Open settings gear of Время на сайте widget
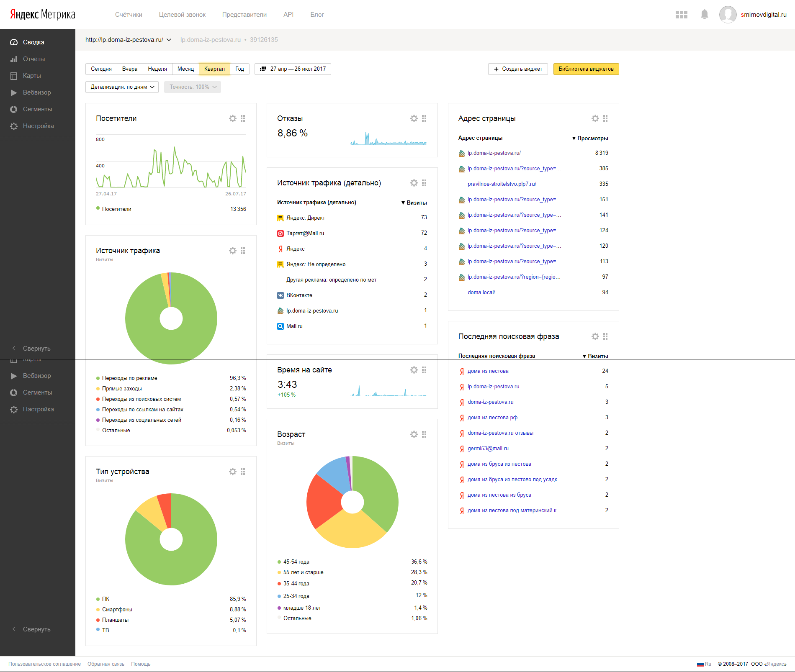795x672 pixels. (x=414, y=370)
